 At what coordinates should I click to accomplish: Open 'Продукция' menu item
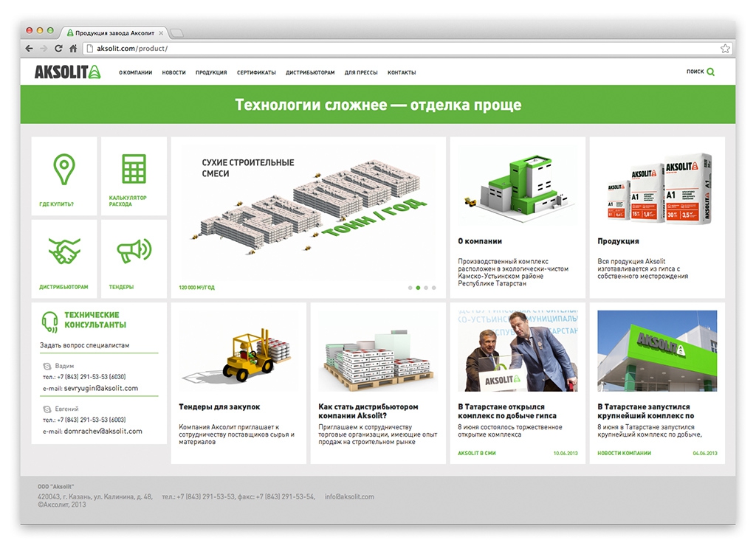[211, 73]
